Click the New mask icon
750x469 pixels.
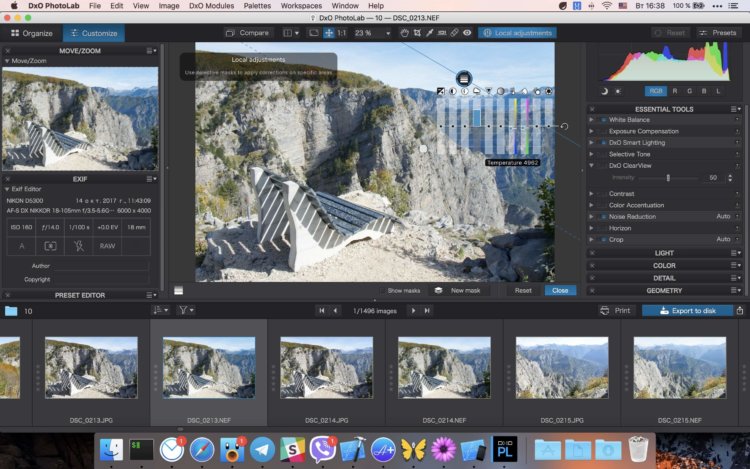point(438,290)
